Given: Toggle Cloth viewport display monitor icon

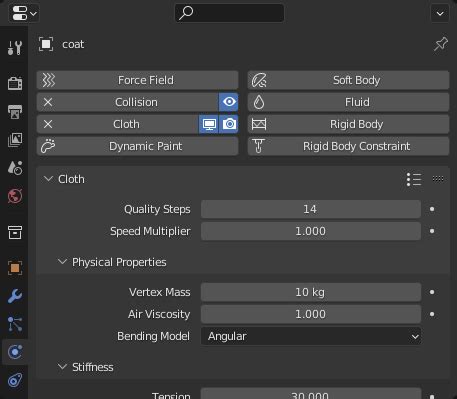Looking at the screenshot, I should pos(209,124).
